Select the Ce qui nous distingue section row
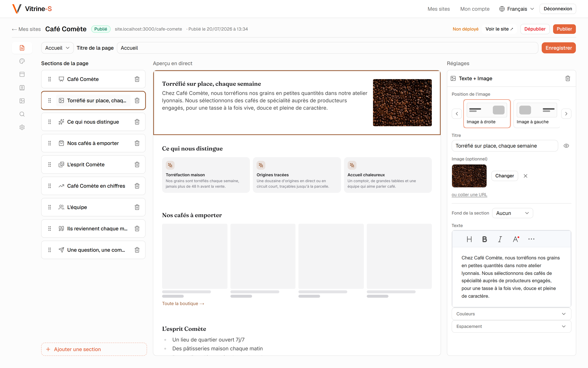Image resolution: width=588 pixels, height=368 pixels. [x=93, y=122]
